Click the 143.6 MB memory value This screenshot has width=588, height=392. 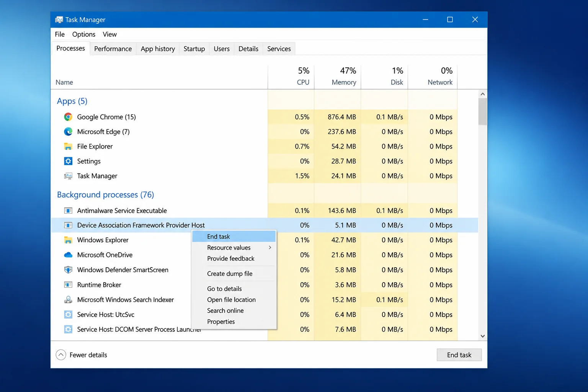tap(342, 211)
